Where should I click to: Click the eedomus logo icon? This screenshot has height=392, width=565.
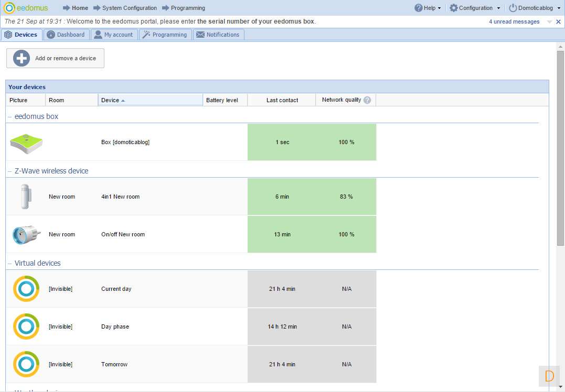tap(9, 8)
